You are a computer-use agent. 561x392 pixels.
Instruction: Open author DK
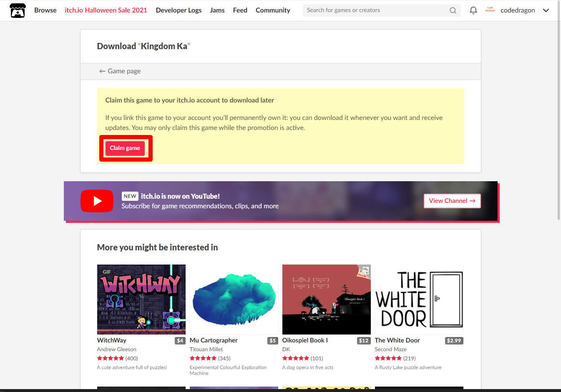pyautogui.click(x=286, y=350)
